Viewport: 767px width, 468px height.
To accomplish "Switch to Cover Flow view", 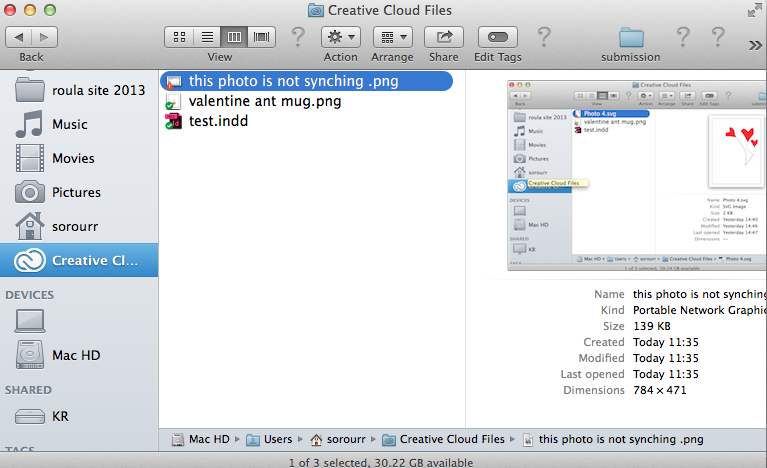I will coord(262,37).
